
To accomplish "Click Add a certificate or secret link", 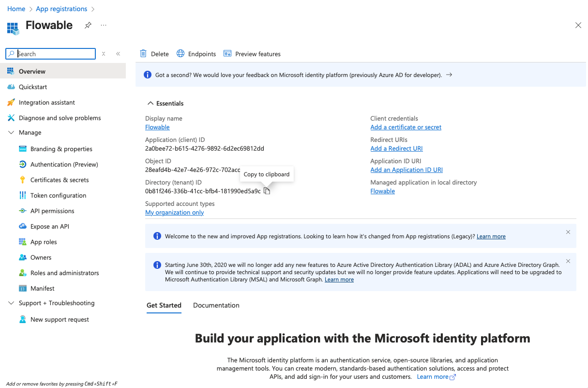I will click(x=406, y=127).
